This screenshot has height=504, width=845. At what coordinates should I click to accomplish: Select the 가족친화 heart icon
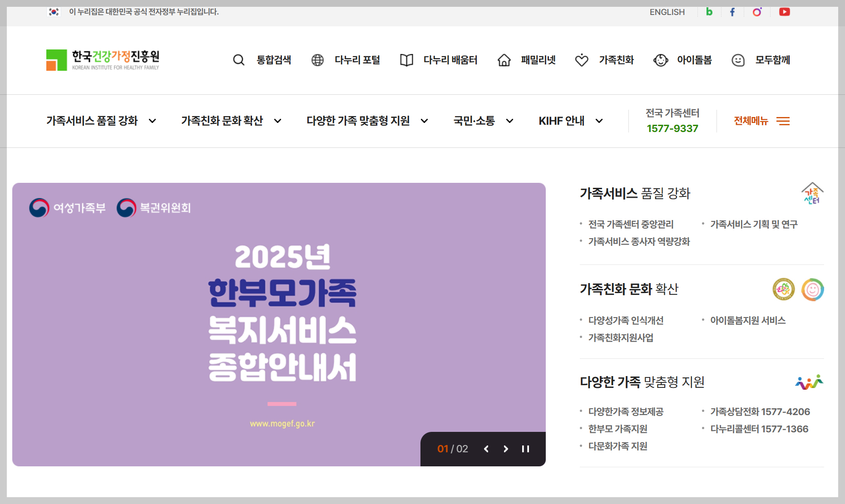pyautogui.click(x=582, y=60)
